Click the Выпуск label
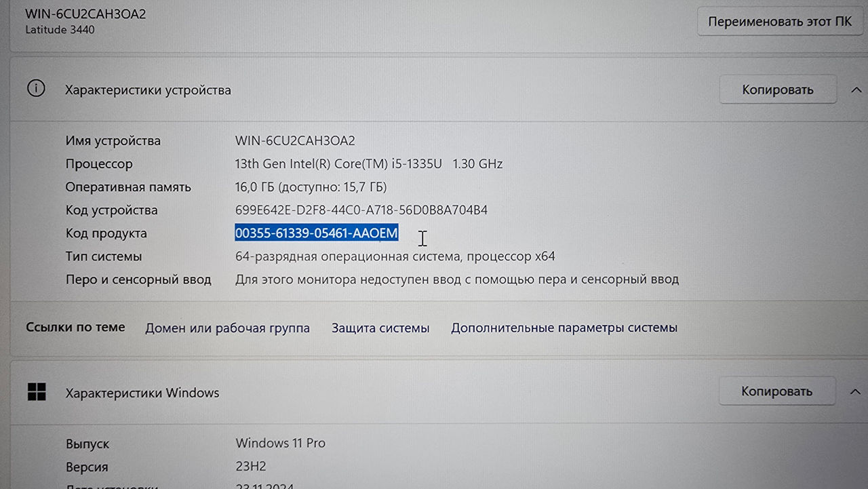 (87, 444)
